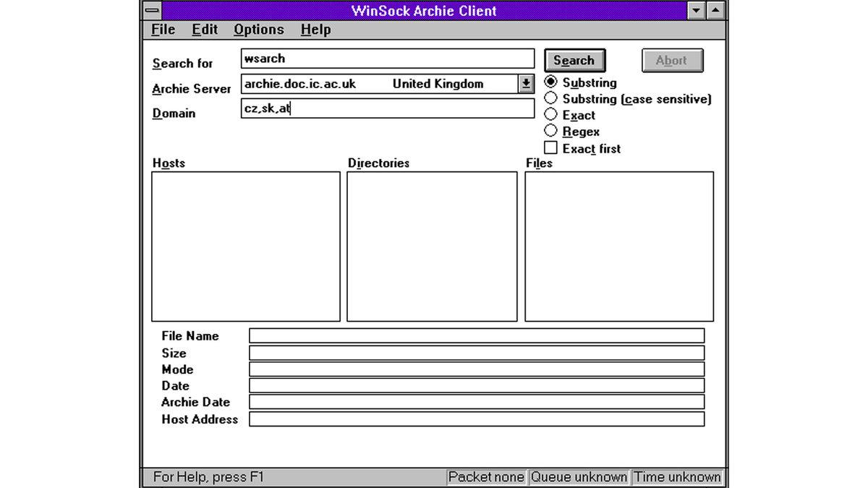Enable the Exact first checkbox
The height and width of the screenshot is (488, 868).
551,148
